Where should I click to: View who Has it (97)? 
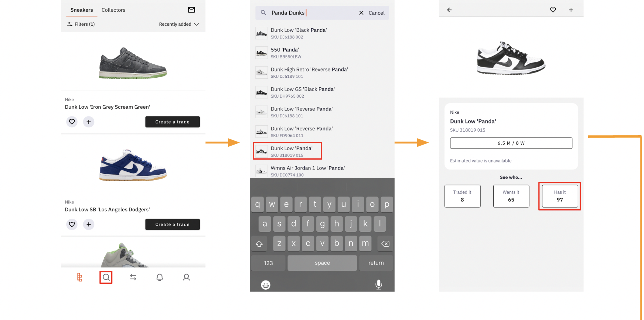pos(560,196)
